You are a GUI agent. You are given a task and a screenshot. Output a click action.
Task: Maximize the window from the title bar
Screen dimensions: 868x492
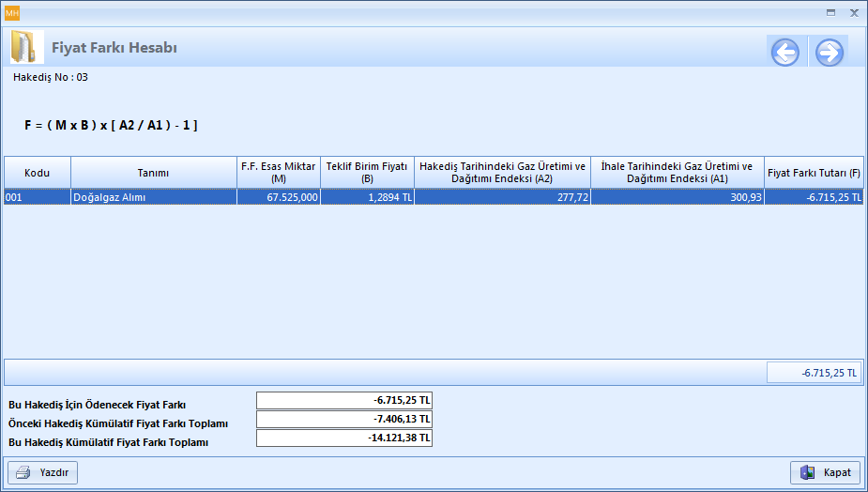point(830,13)
